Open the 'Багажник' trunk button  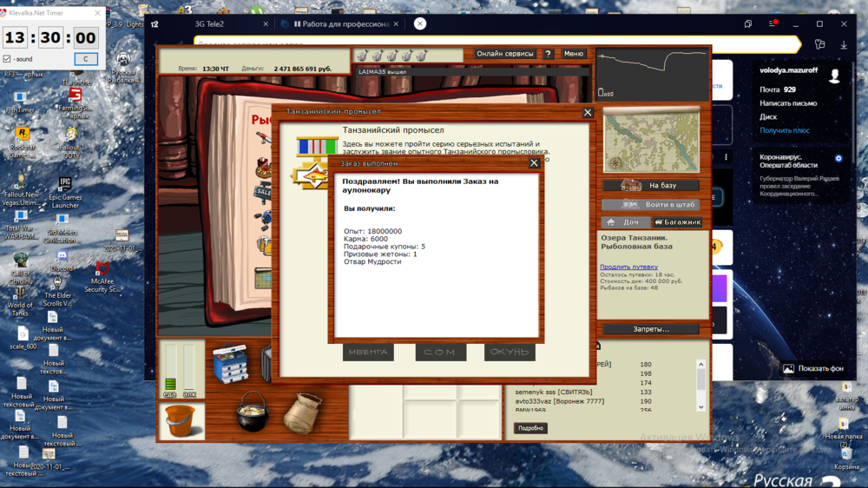click(x=677, y=222)
